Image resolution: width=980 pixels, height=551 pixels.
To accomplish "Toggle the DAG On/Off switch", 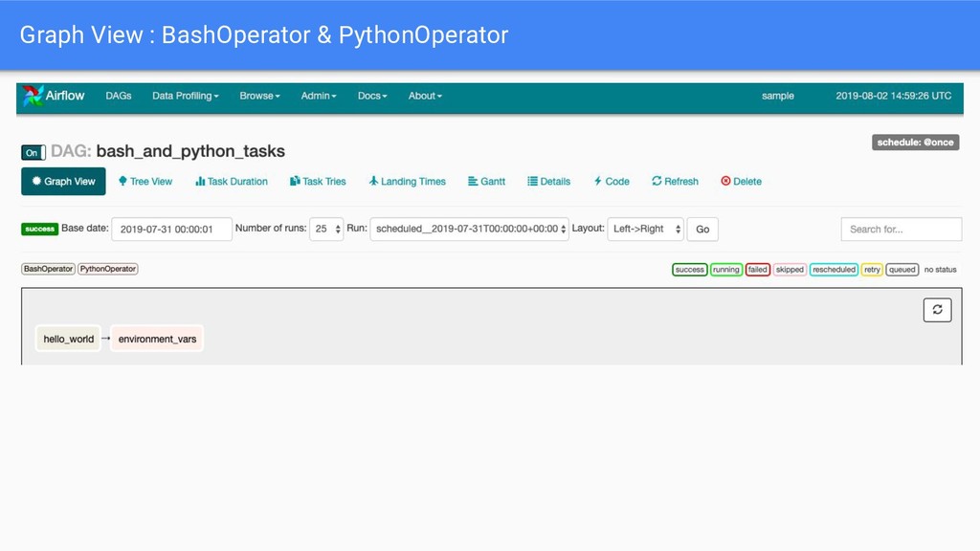I will click(x=33, y=152).
